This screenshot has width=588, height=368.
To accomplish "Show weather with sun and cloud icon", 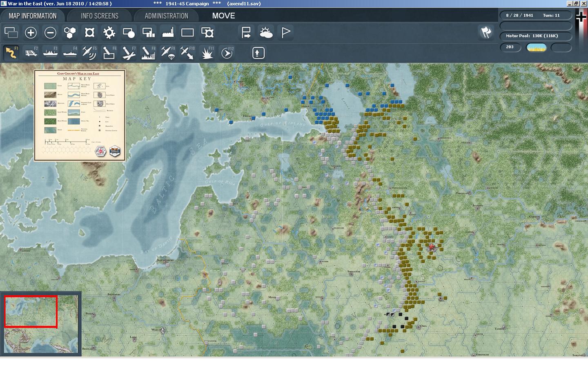I will pos(266,32).
